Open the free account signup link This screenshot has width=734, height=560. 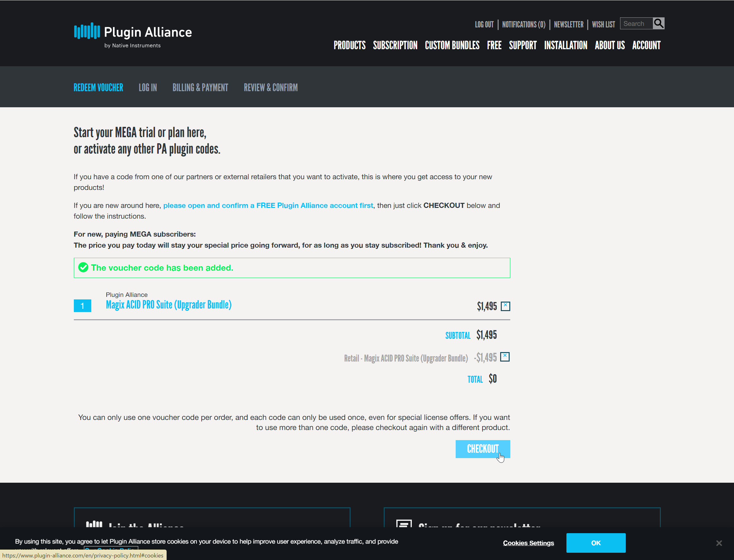[x=268, y=205]
